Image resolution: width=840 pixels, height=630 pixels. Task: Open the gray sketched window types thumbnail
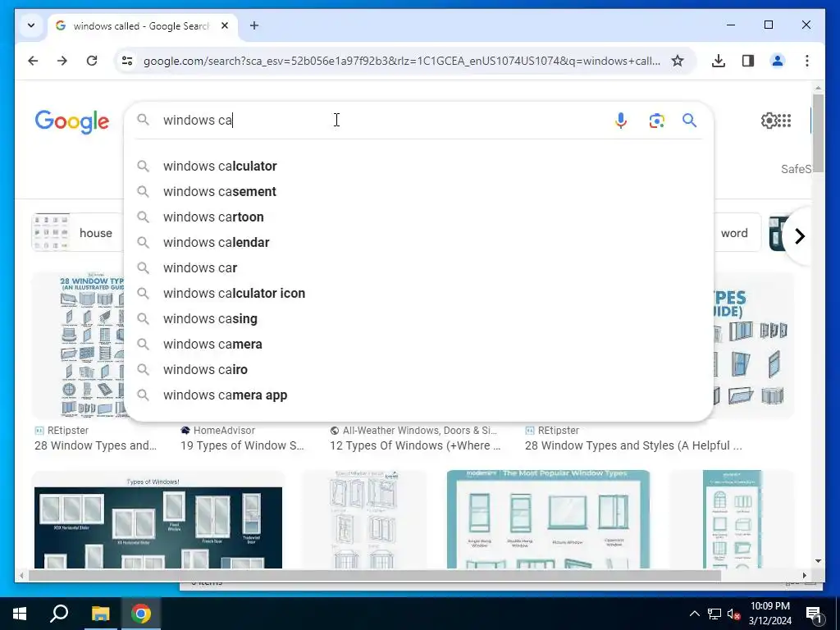[364, 519]
